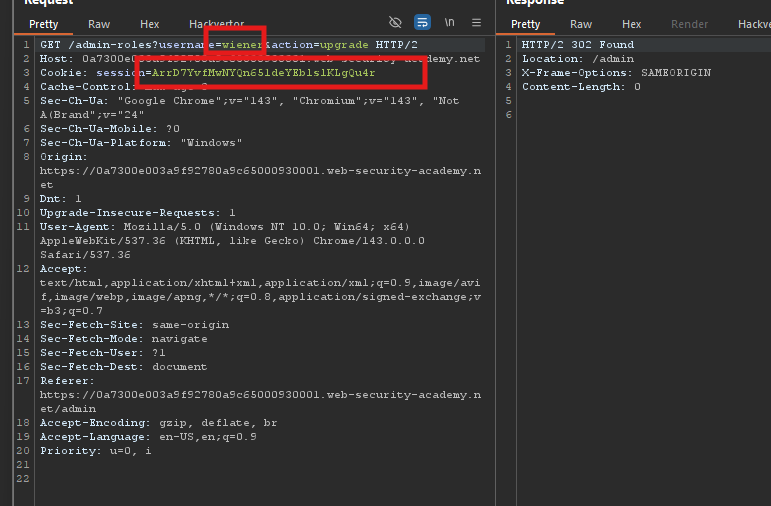The image size is (771, 506).
Task: Click the Upgrade-Insecure-Requests header line
Action: (138, 213)
